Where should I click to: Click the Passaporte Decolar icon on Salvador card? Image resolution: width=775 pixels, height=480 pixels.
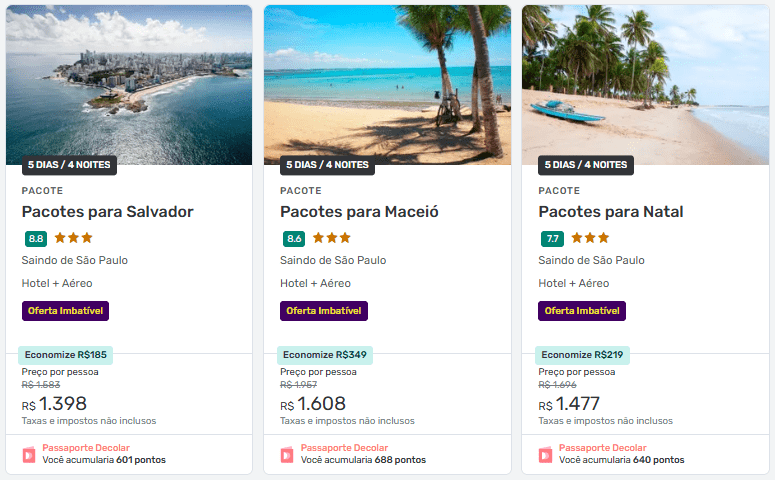(29, 455)
